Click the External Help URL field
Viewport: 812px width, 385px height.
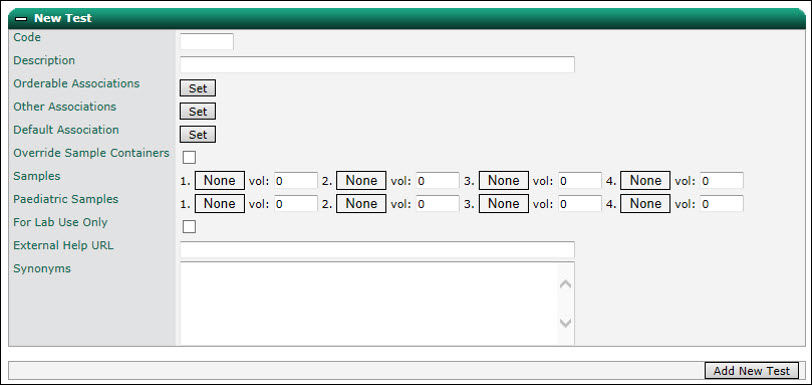tap(377, 249)
